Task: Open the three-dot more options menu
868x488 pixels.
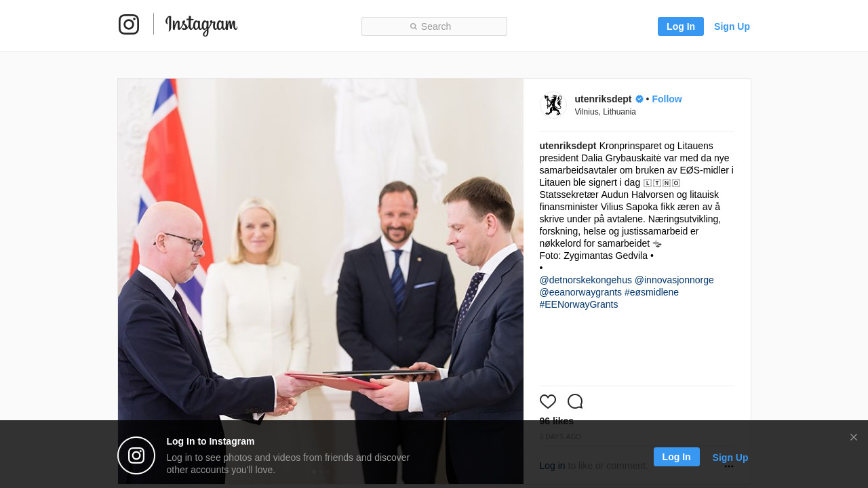Action: click(x=729, y=466)
